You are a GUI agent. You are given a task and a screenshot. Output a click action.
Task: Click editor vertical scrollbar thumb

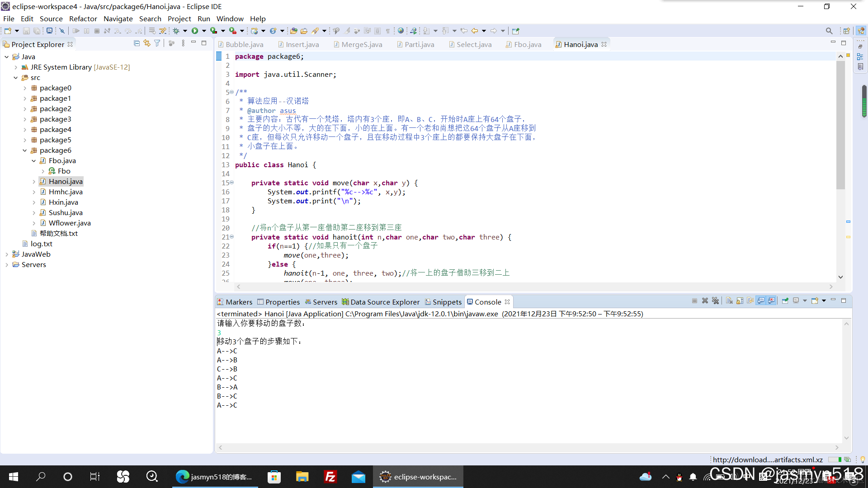[x=840, y=125]
